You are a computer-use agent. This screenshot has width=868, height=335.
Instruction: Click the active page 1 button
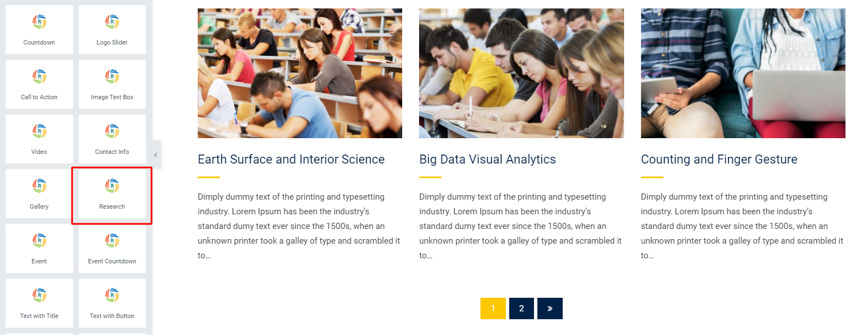(x=493, y=308)
